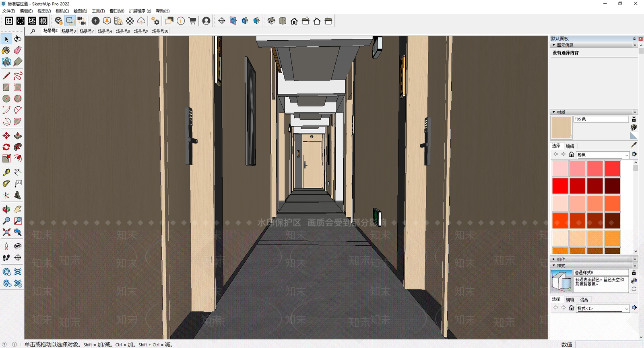
Task: Switch to scene tab 场景号7
Action: pos(87,31)
